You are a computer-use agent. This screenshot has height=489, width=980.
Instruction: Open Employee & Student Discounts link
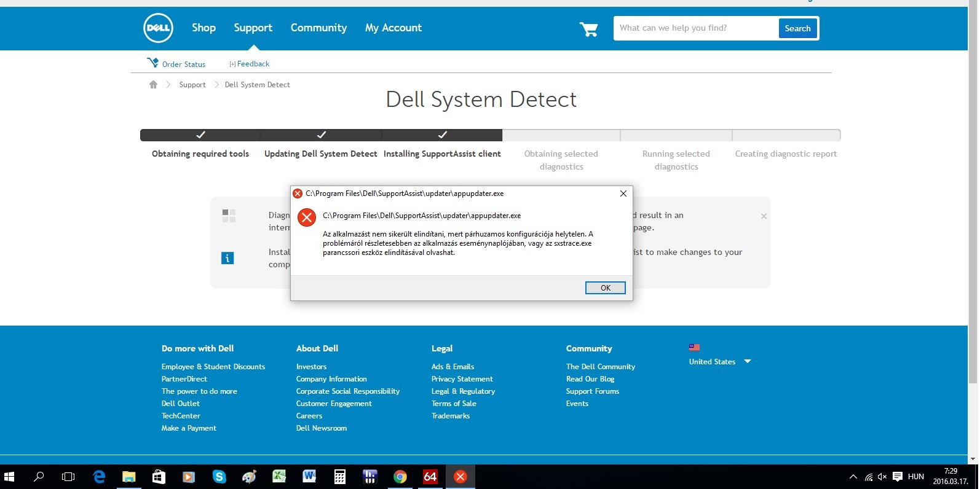pyautogui.click(x=213, y=367)
